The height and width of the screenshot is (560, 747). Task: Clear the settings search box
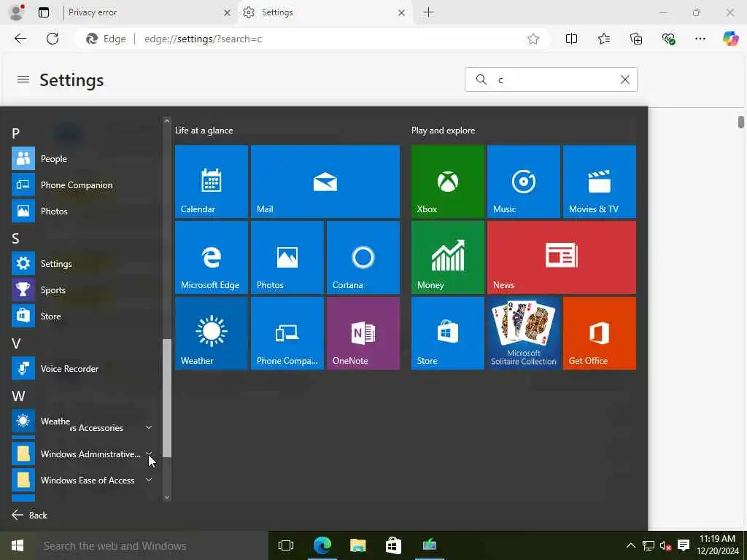625,79
